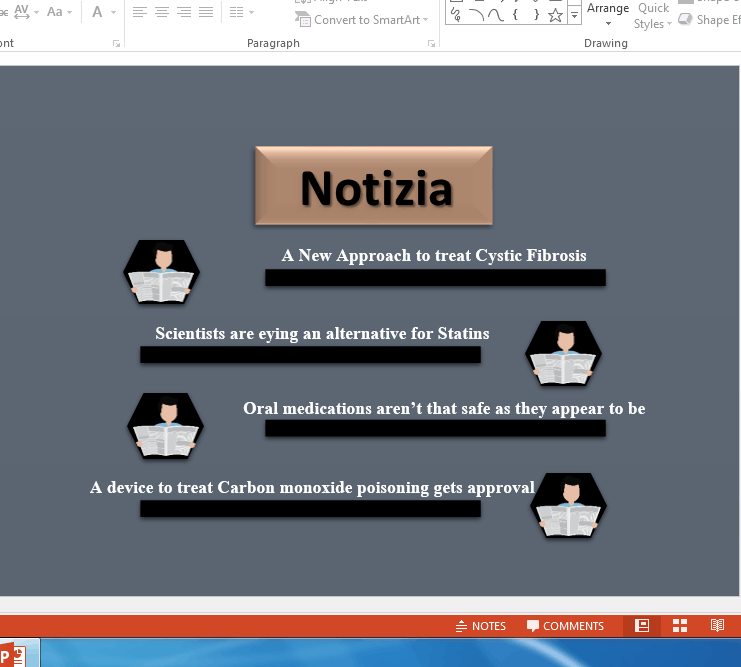
Task: Switch to Reading View
Action: pyautogui.click(x=717, y=626)
